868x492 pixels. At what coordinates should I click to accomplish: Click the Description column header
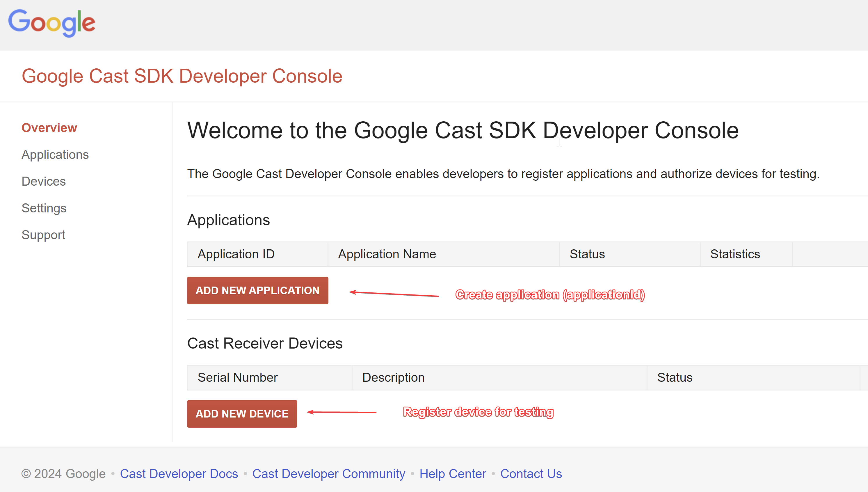[393, 377]
